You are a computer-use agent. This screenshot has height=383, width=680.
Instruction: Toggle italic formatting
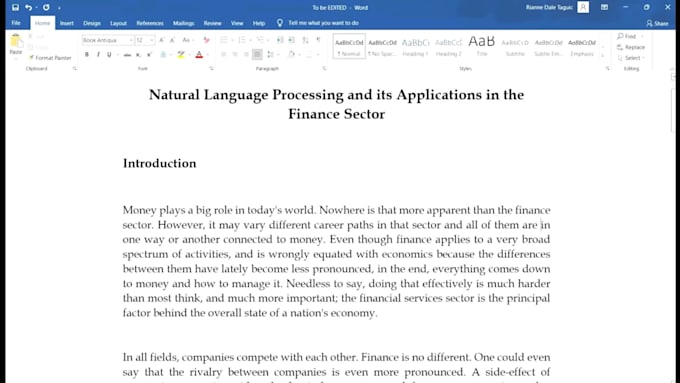(98, 55)
